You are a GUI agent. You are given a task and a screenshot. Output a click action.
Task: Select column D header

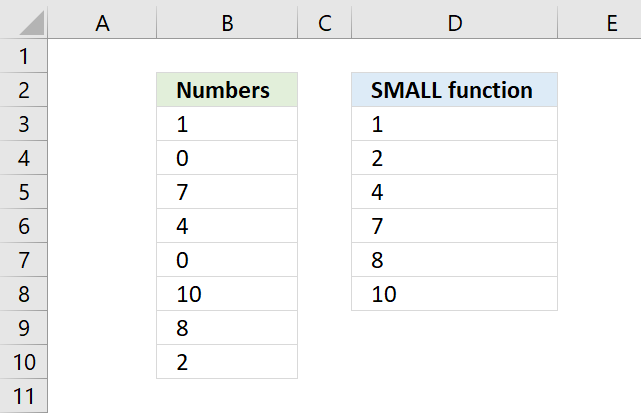[454, 23]
